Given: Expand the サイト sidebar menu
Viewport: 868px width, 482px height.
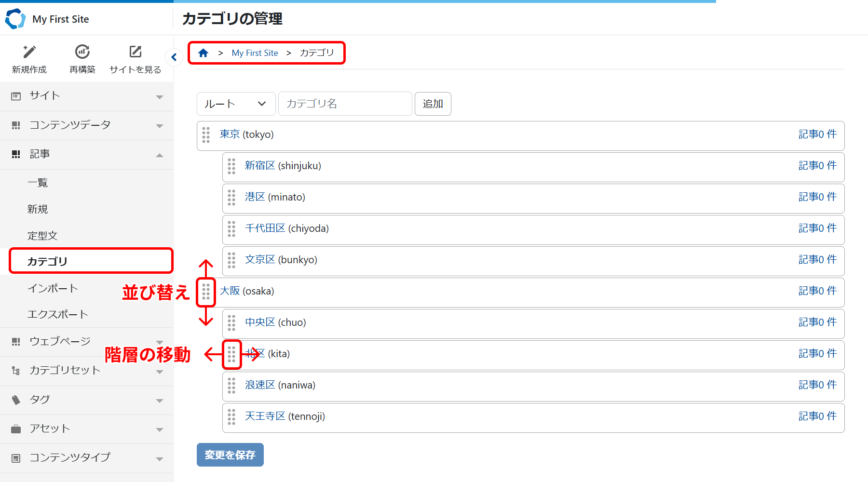Looking at the screenshot, I should click(87, 96).
